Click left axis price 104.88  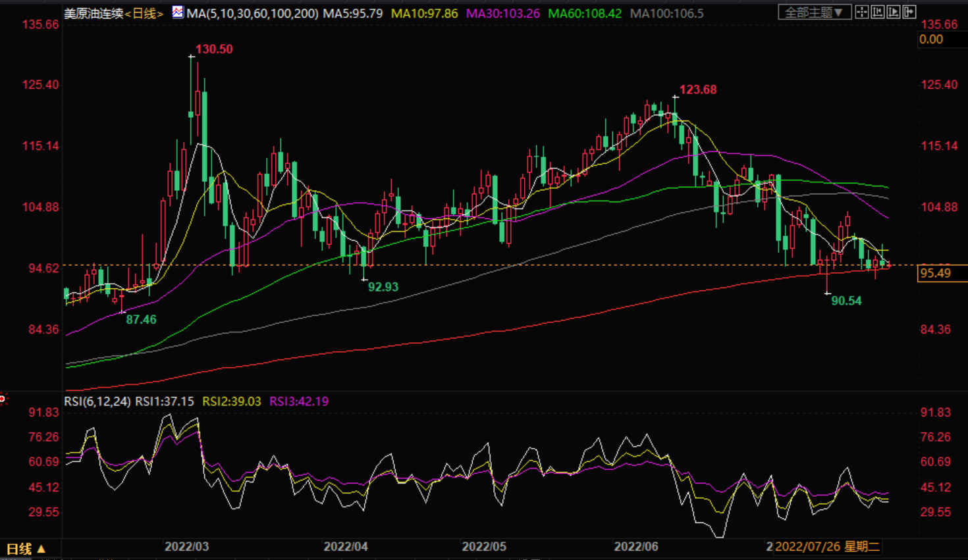tap(41, 207)
